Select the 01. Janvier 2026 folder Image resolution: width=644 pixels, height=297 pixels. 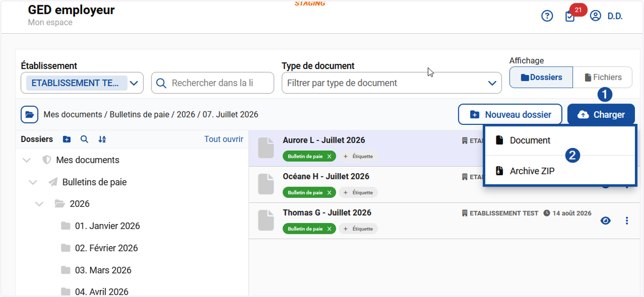(107, 226)
